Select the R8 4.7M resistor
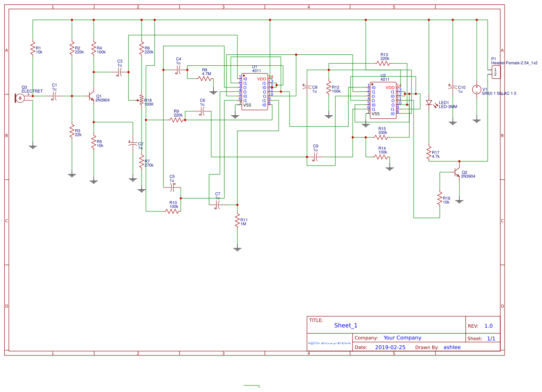Screen dimensions: 542x392 (205, 79)
